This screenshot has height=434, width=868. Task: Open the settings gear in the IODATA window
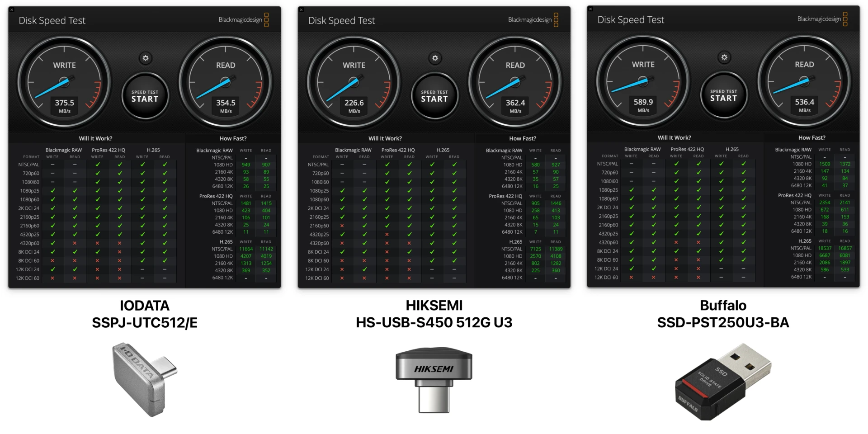pos(146,58)
